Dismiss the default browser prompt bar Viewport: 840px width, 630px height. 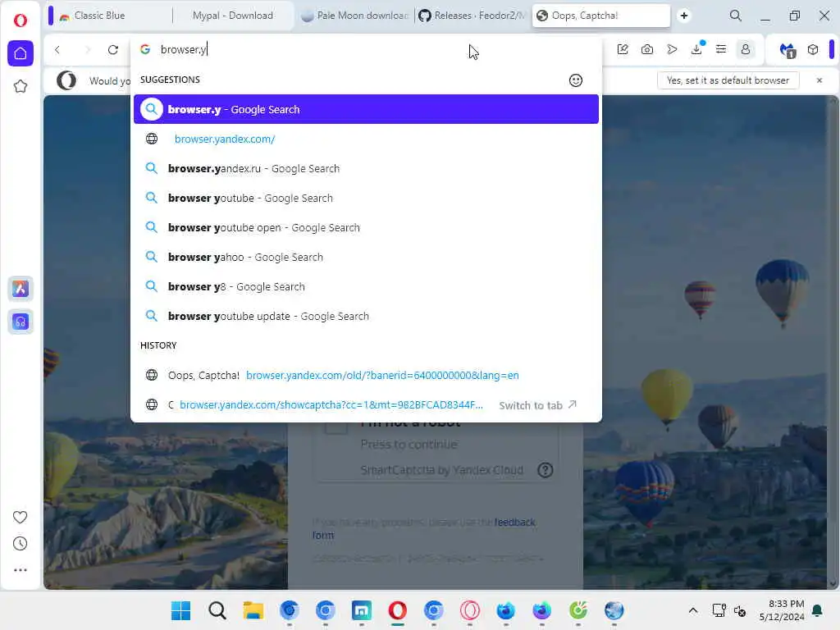tap(819, 80)
